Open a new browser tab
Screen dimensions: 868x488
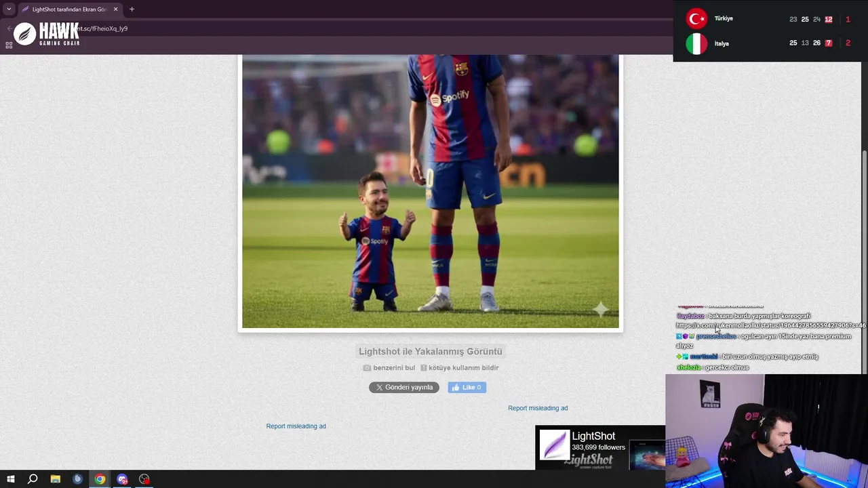[x=132, y=9]
